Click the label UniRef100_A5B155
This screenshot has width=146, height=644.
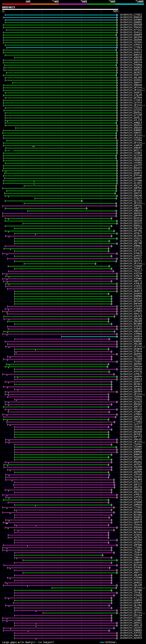[x=131, y=58]
